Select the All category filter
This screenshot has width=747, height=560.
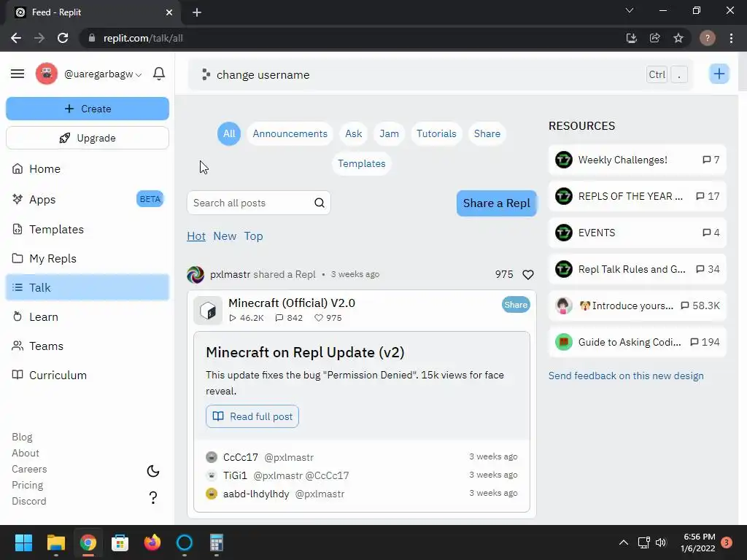pos(229,134)
